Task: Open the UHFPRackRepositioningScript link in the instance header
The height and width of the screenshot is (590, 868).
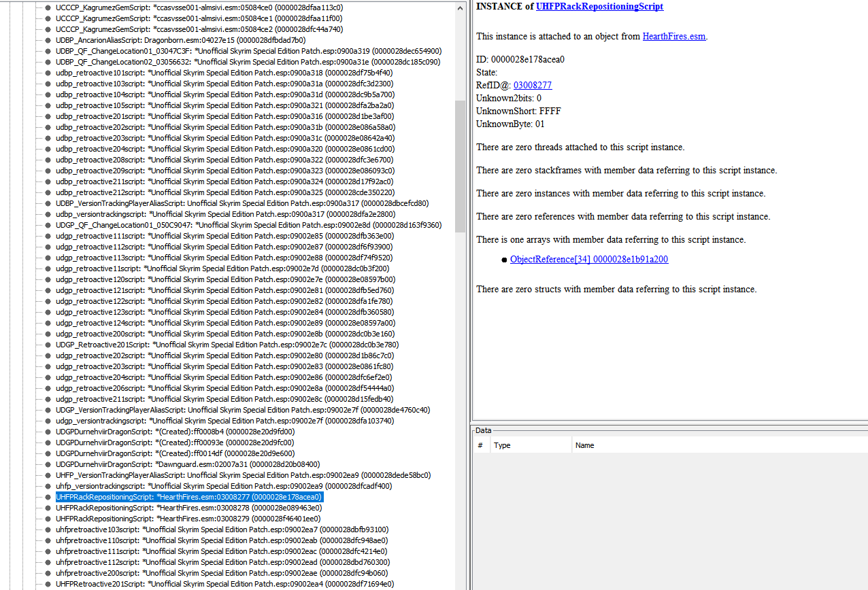Action: (x=599, y=6)
